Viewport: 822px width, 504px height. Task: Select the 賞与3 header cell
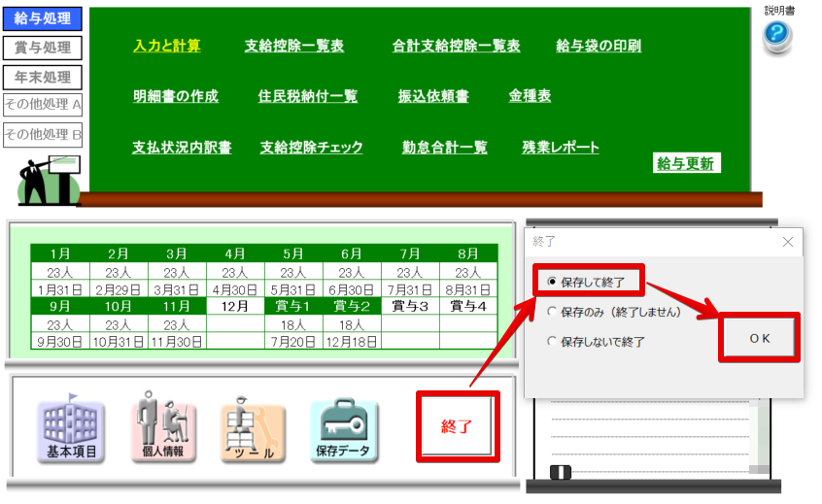click(x=409, y=306)
